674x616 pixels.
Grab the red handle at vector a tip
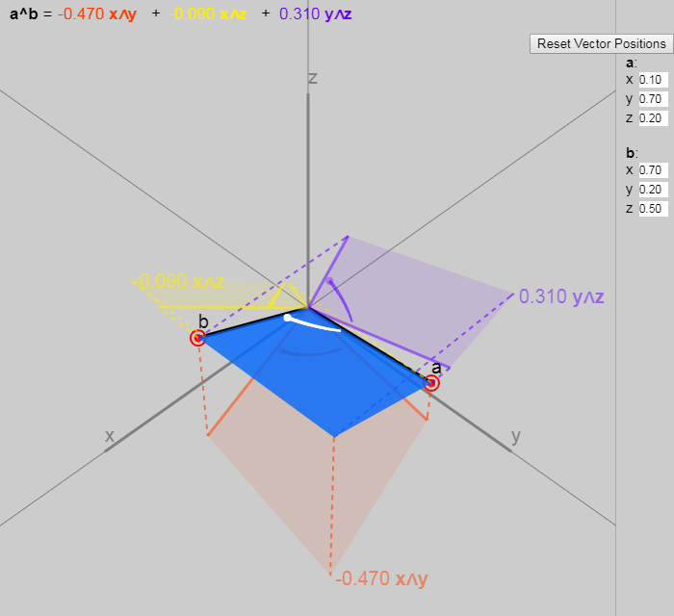tap(431, 383)
